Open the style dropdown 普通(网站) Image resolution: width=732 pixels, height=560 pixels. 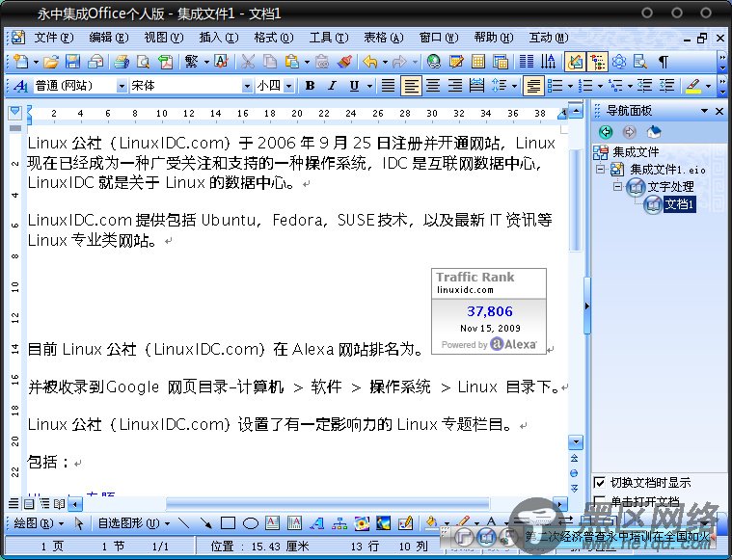tap(122, 86)
